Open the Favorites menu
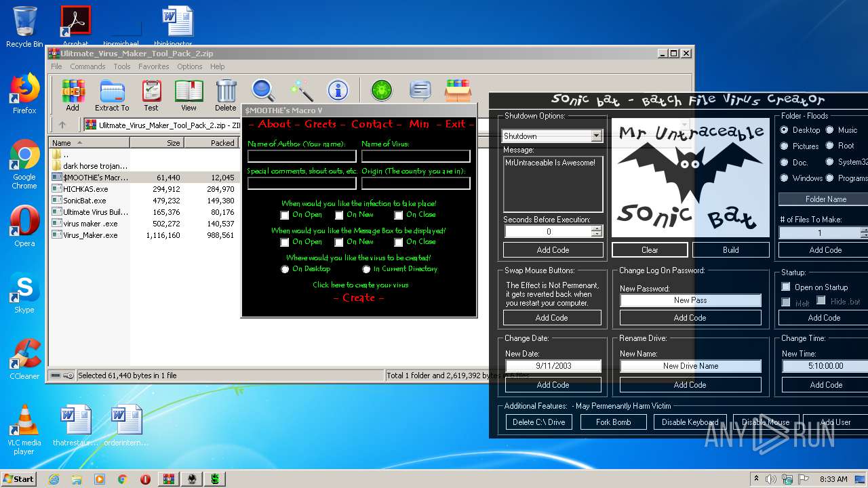 [x=154, y=66]
